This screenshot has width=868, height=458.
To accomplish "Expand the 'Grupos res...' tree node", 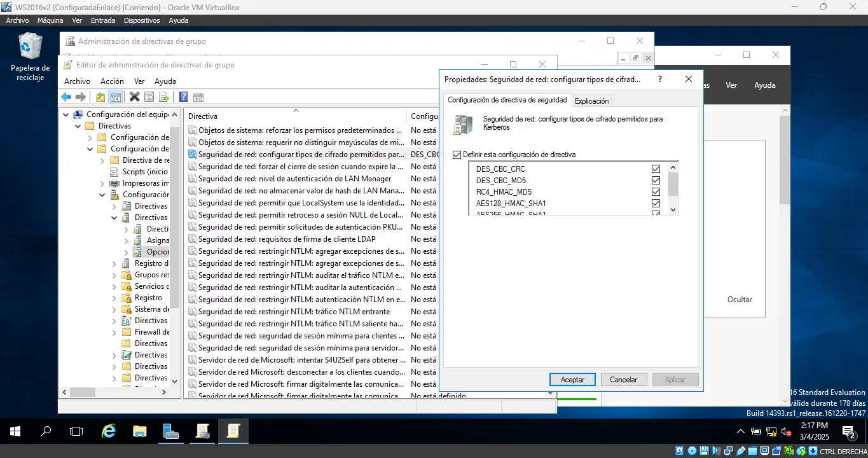I will pyautogui.click(x=114, y=275).
